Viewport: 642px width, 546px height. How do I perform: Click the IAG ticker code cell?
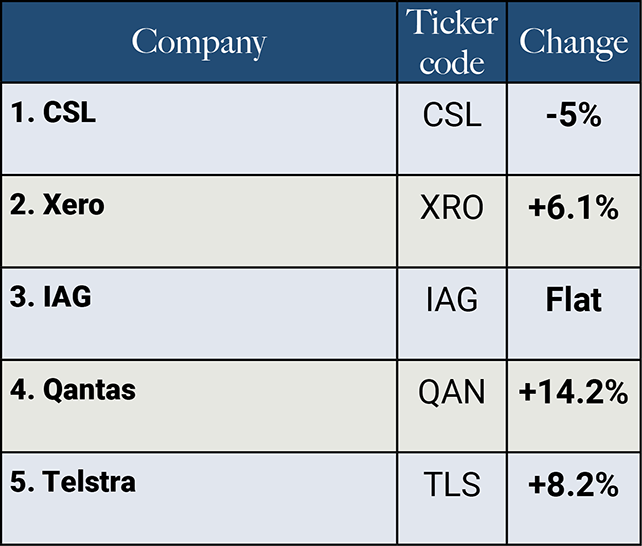point(452,299)
